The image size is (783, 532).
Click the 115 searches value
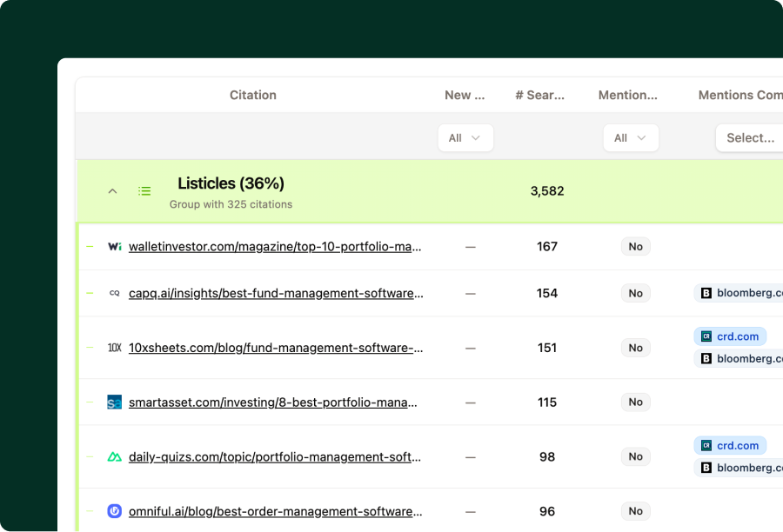(x=547, y=402)
